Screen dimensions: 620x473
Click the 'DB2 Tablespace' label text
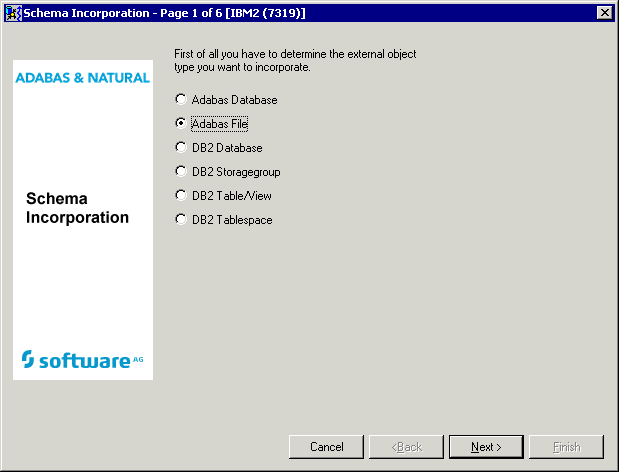pos(232,220)
